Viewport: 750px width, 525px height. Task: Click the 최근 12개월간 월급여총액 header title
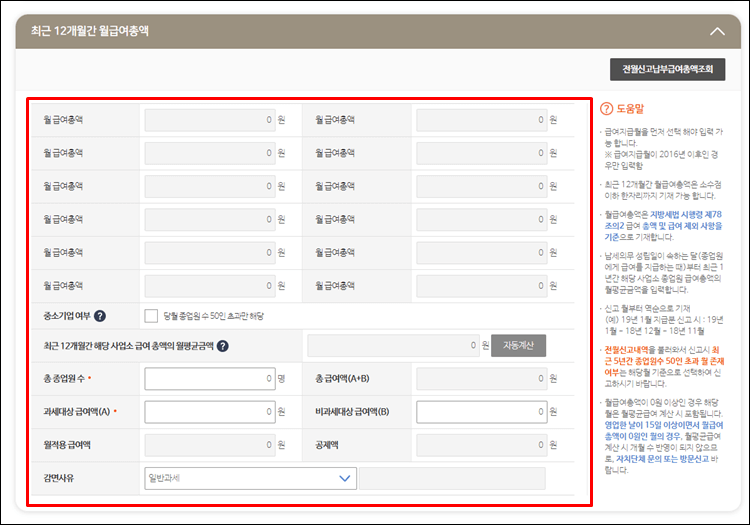[x=90, y=31]
